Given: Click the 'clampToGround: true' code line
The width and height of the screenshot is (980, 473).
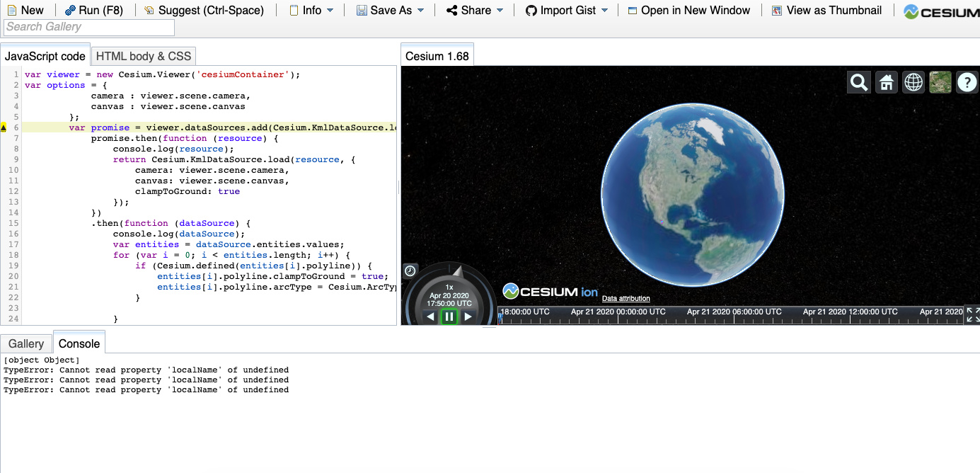Looking at the screenshot, I should (188, 191).
